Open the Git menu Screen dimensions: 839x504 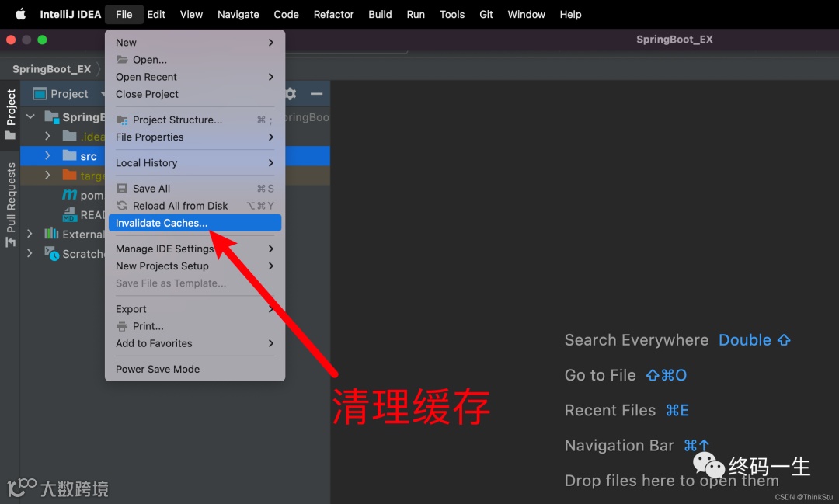click(x=486, y=15)
